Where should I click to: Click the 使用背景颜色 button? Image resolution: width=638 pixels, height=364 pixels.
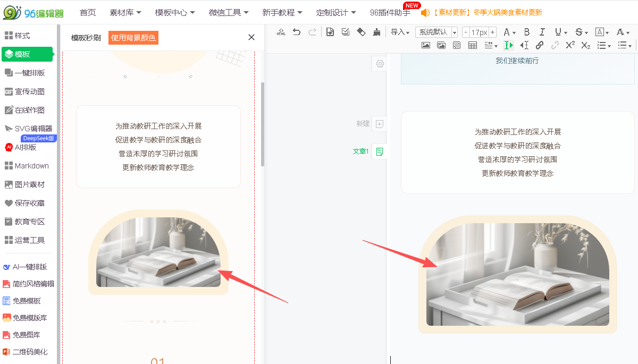coord(133,38)
